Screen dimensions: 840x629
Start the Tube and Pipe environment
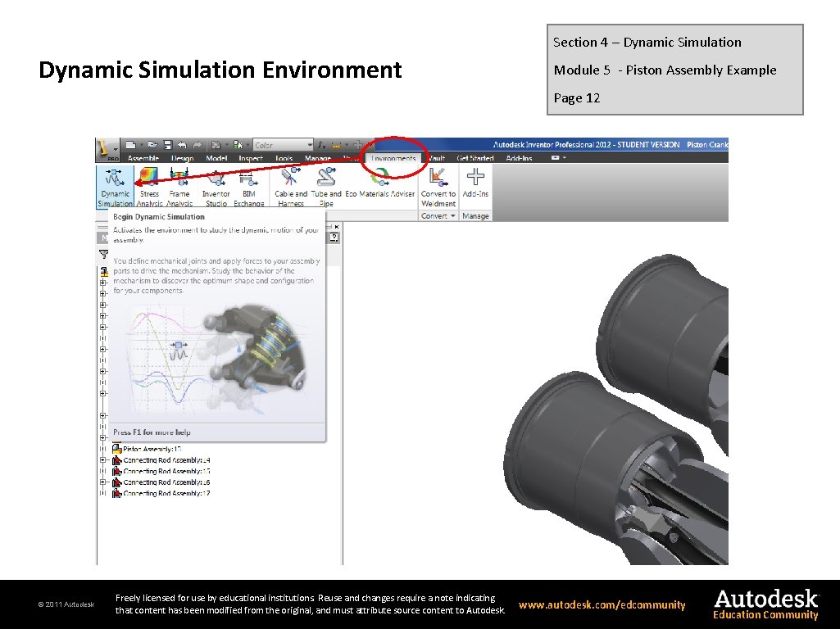pyautogui.click(x=325, y=187)
